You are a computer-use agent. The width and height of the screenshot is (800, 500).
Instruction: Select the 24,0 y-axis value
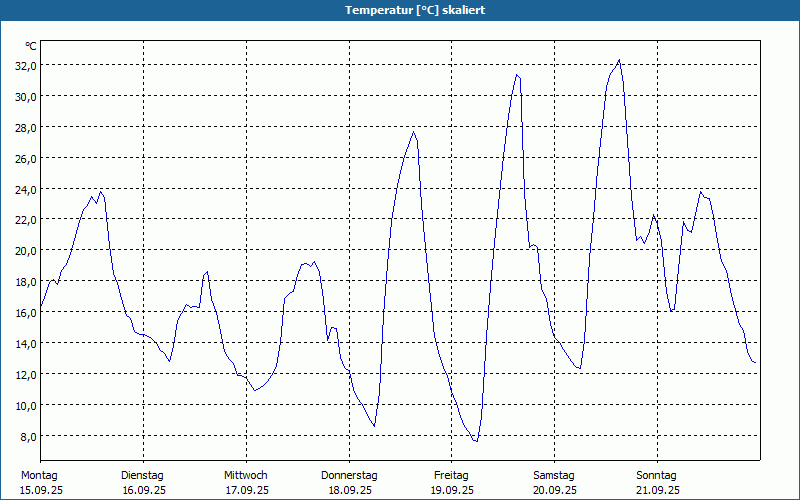26,190
